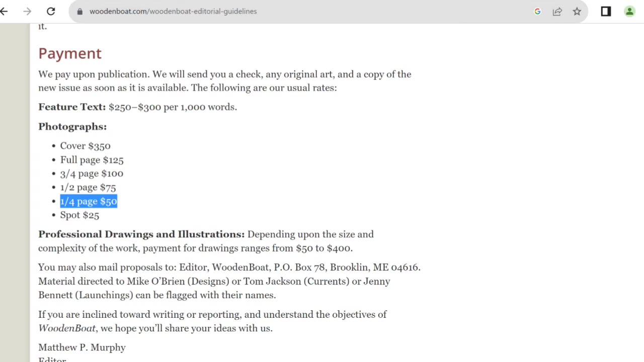644x362 pixels.
Task: Open the Chrome profile avatar
Action: pyautogui.click(x=629, y=11)
